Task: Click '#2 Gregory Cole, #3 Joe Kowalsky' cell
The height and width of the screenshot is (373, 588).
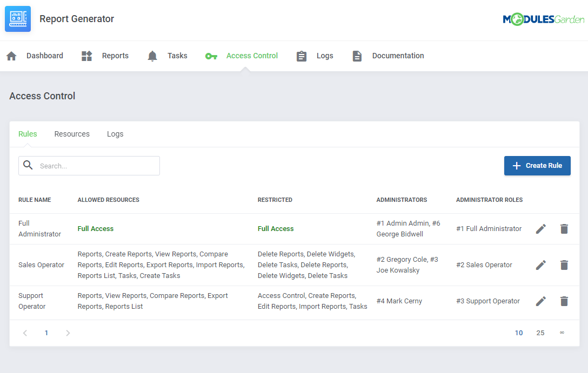Action: tap(407, 265)
